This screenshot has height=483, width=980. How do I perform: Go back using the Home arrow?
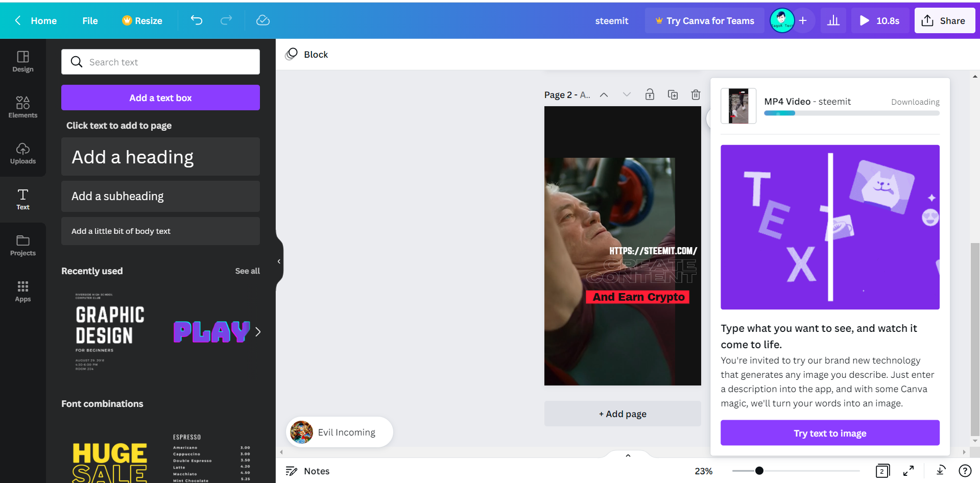(x=18, y=20)
